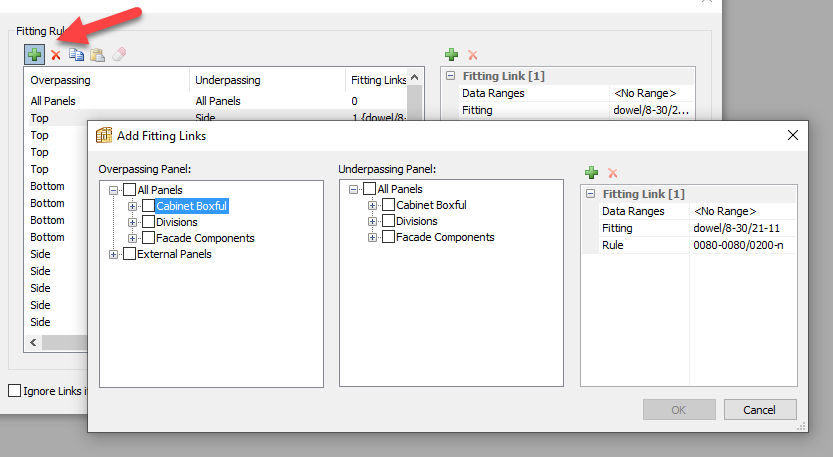This screenshot has width=833, height=457.
Task: Expand External Panels tree node
Action: coord(114,254)
